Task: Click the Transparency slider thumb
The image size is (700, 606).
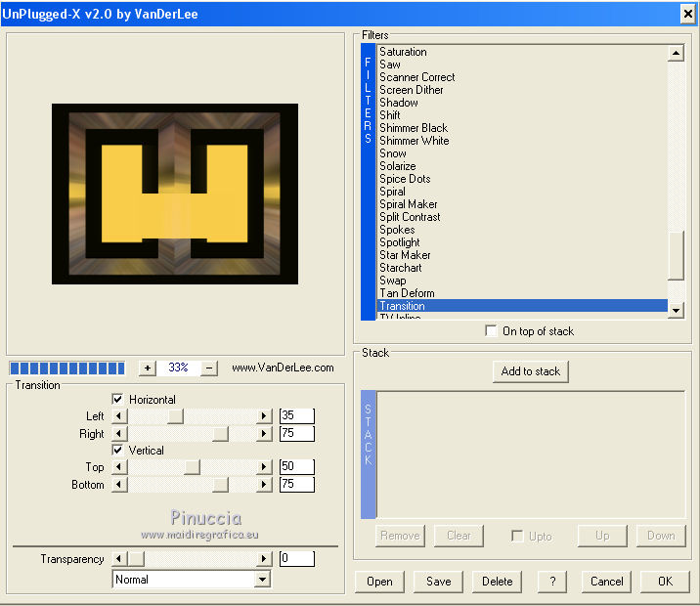Action: [x=137, y=558]
